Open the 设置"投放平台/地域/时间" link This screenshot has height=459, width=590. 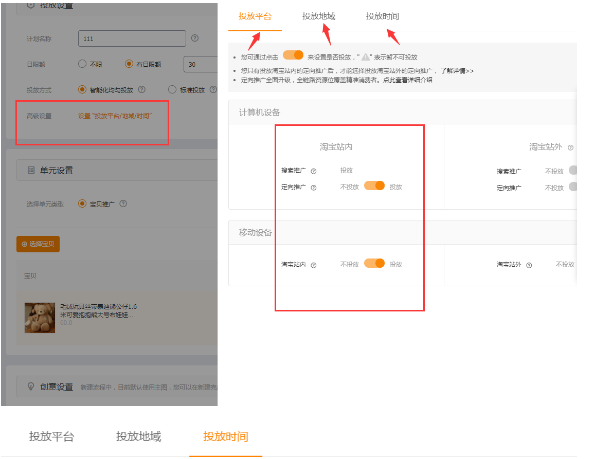[115, 116]
